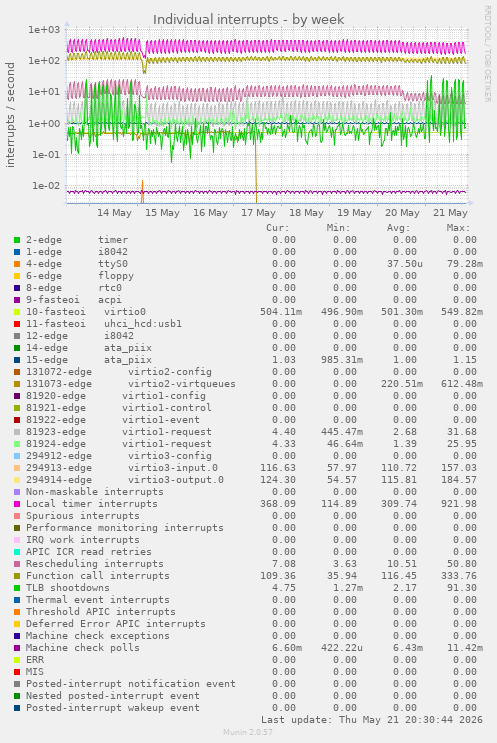Click the orange ttyS0 legend swatch
Viewport: 497px width, 743px height.
17,264
